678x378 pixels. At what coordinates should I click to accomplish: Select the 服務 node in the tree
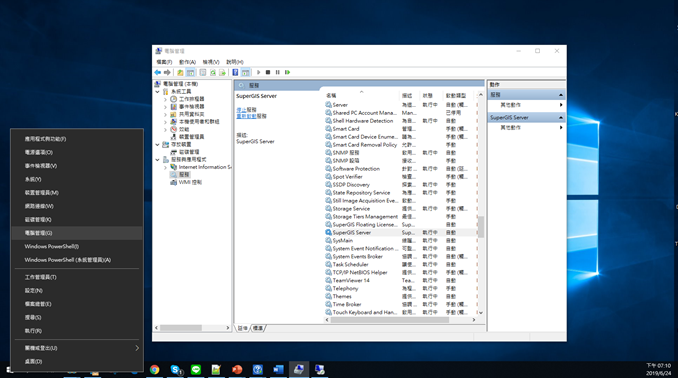[x=184, y=175]
